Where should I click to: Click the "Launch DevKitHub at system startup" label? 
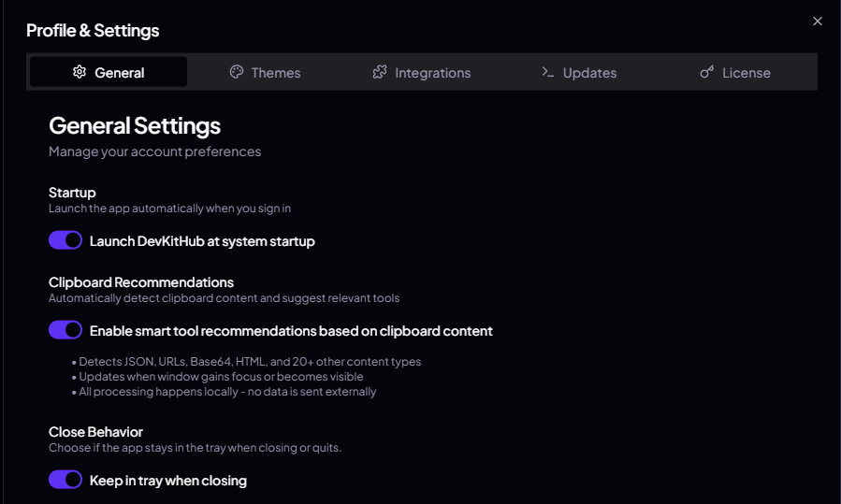click(x=202, y=241)
